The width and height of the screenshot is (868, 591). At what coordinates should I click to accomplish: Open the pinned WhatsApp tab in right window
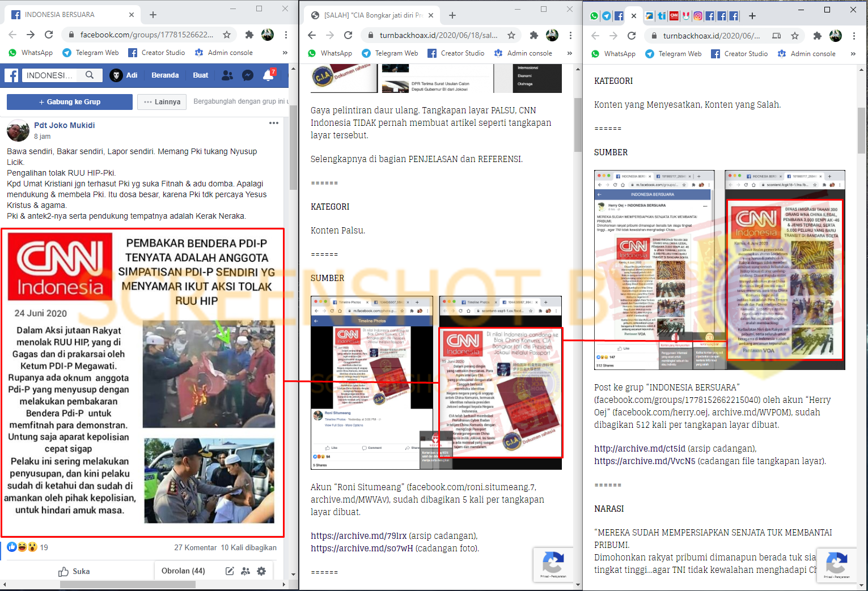tap(594, 16)
